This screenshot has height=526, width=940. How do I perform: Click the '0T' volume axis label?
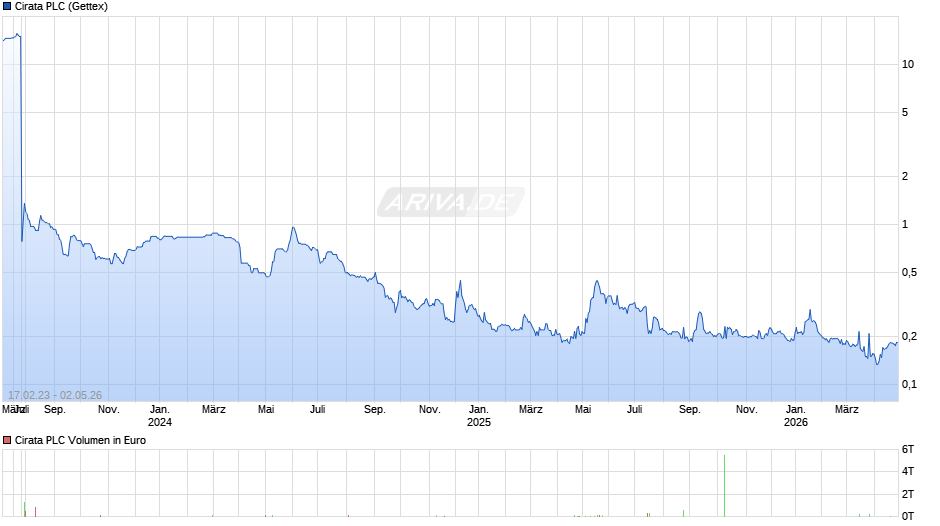908,516
